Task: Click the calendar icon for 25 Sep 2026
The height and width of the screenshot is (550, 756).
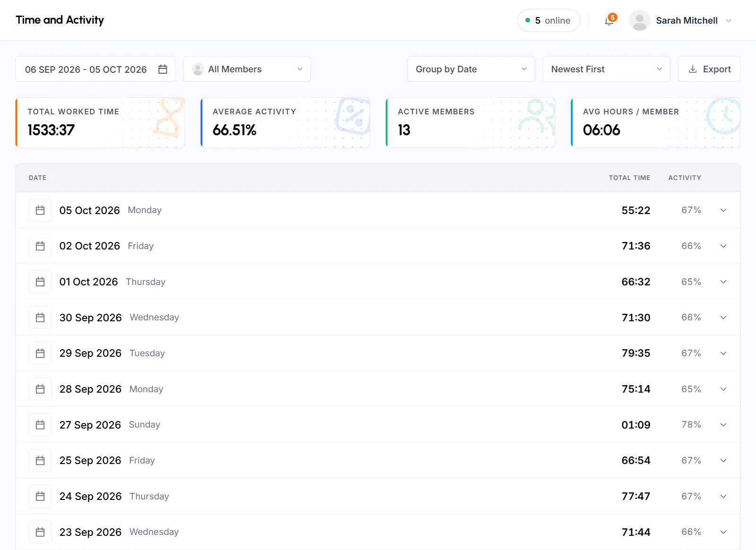Action: (x=40, y=461)
